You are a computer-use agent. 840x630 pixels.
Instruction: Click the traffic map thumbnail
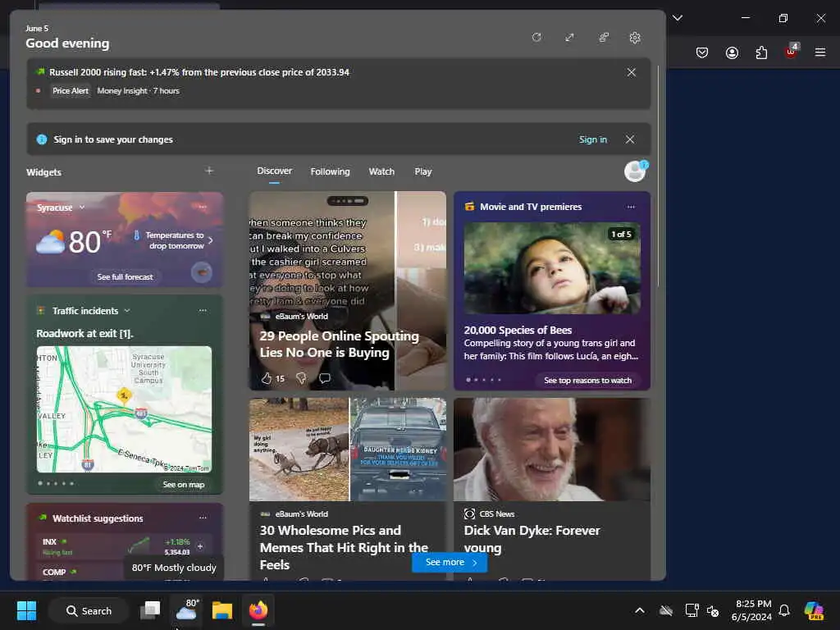click(124, 409)
